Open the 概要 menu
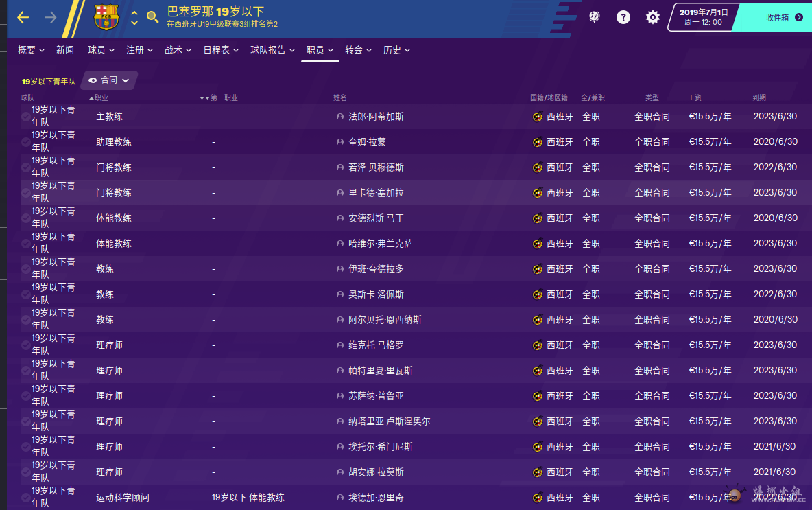Viewport: 812px width, 510px height. point(31,50)
